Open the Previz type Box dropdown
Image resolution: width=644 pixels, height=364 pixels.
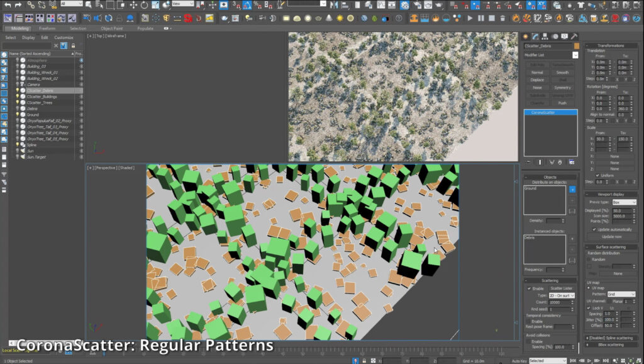click(x=625, y=202)
